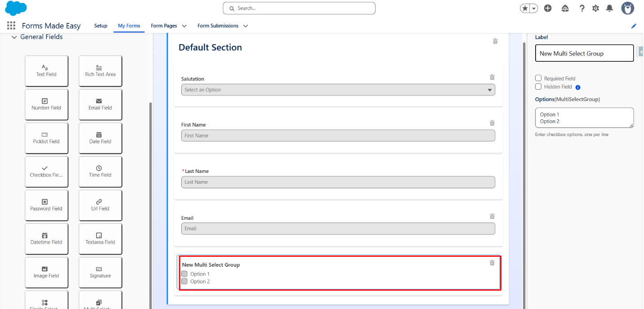Switch to the My Forms tab
The image size is (644, 309).
click(129, 26)
